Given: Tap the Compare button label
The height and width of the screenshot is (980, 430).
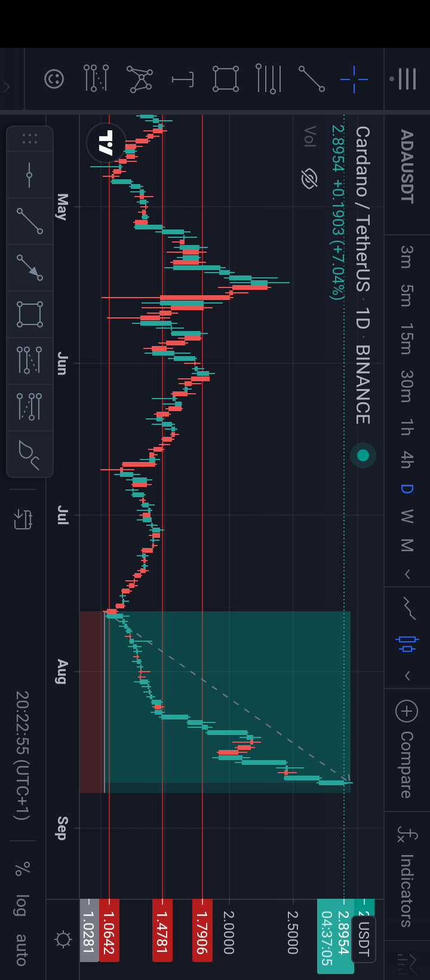Looking at the screenshot, I should 406,764.
